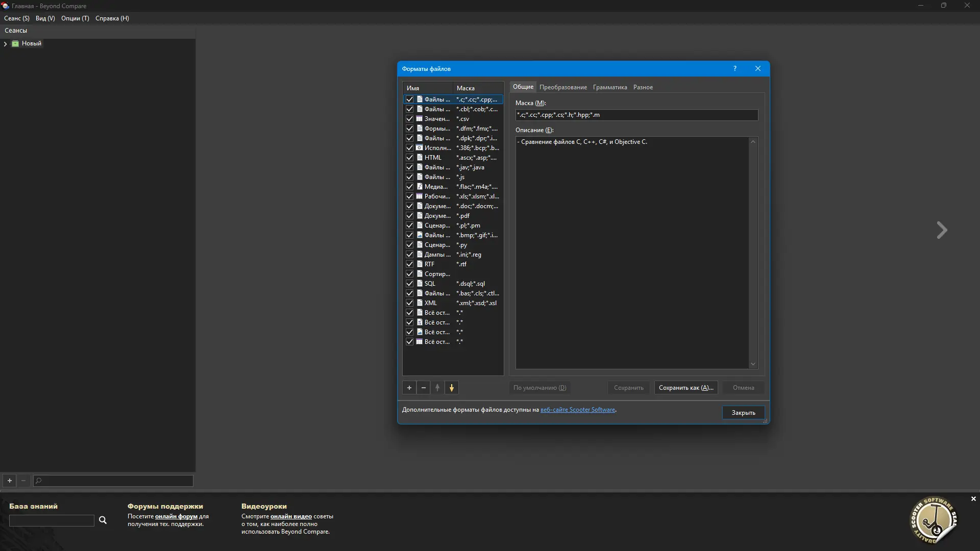Viewport: 980px width, 551px height.
Task: Dismiss the bottom info panel with X
Action: coord(973,499)
